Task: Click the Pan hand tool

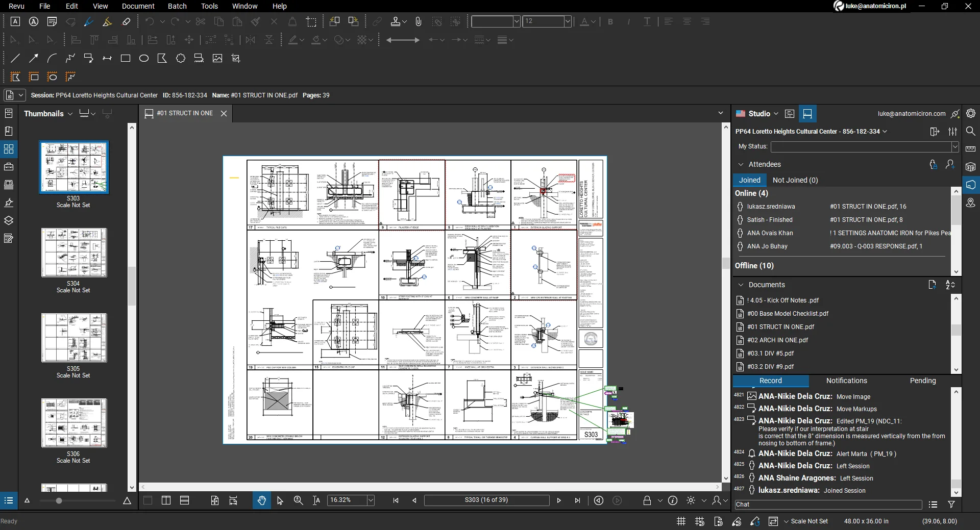Action: click(x=262, y=500)
